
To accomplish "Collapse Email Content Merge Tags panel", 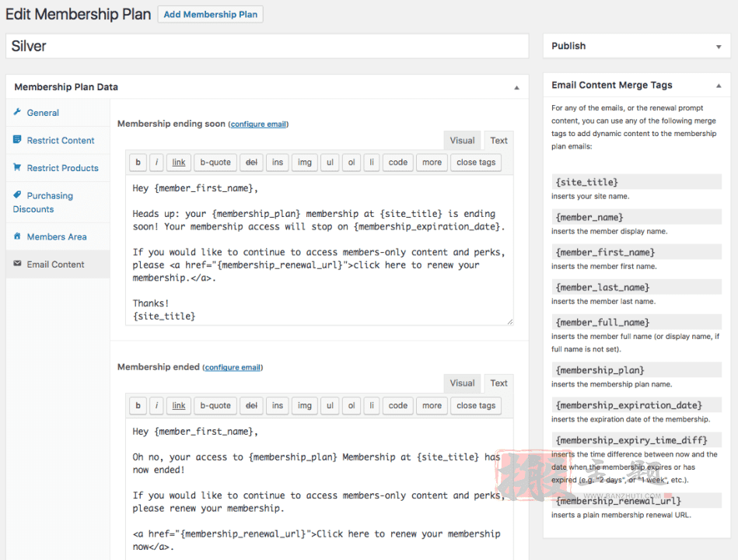I will [x=719, y=86].
